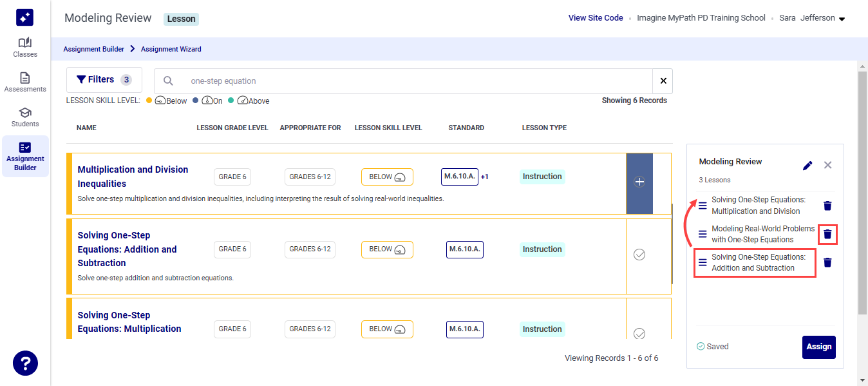Go to the Assignment Builder breadcrumb

pyautogui.click(x=94, y=49)
